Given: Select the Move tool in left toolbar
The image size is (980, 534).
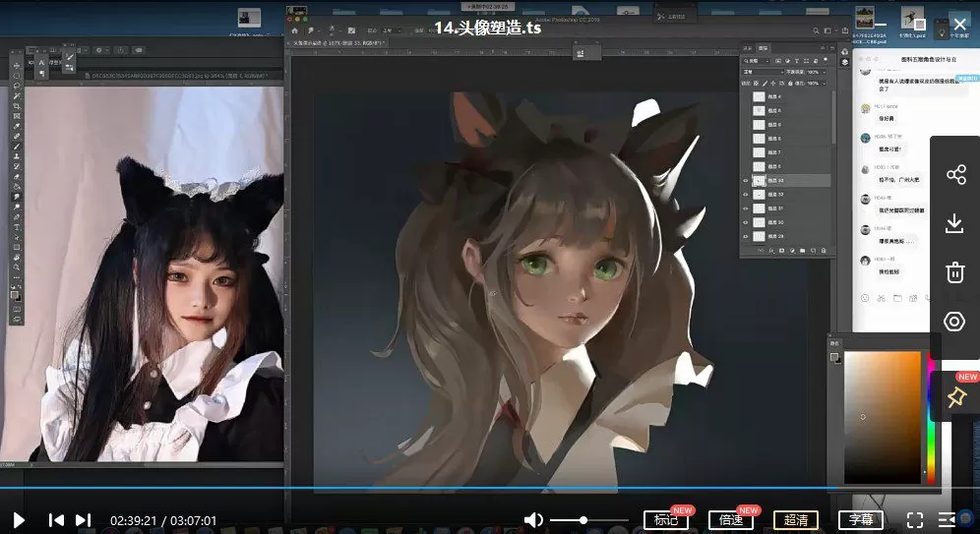Looking at the screenshot, I should pos(17,65).
